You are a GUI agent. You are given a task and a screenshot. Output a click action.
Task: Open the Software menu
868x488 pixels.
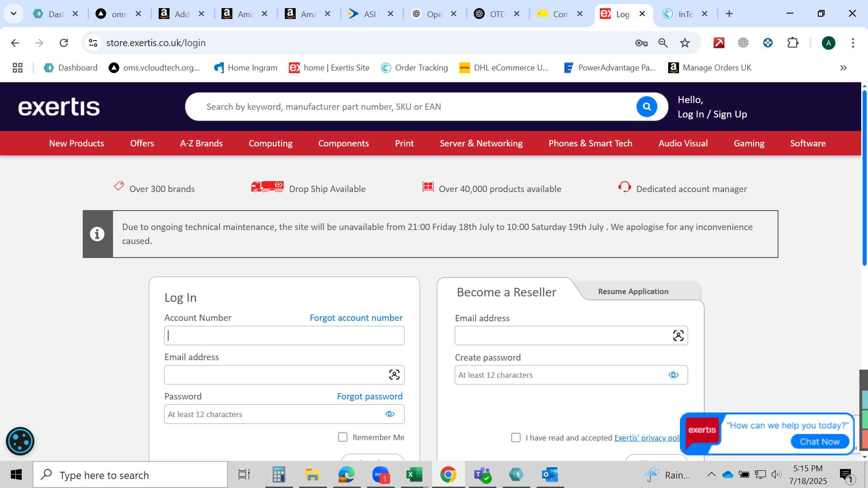tap(807, 143)
